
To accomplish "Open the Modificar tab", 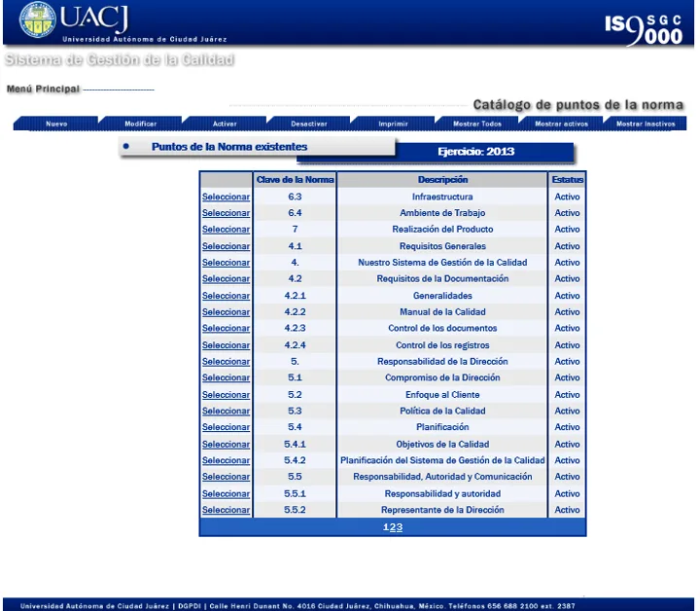I will [141, 124].
